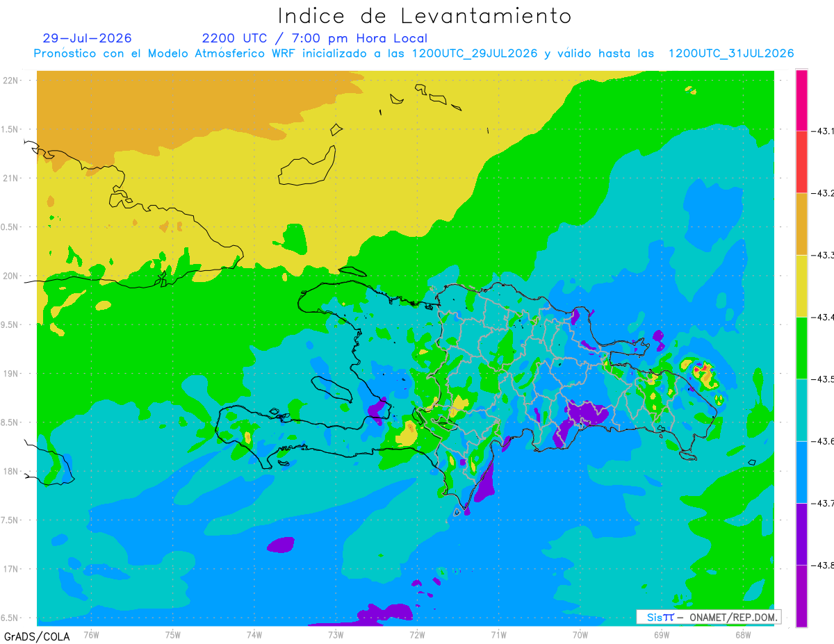Select the orange color bar segment
Image resolution: width=834 pixels, height=644 pixels.
[x=801, y=224]
